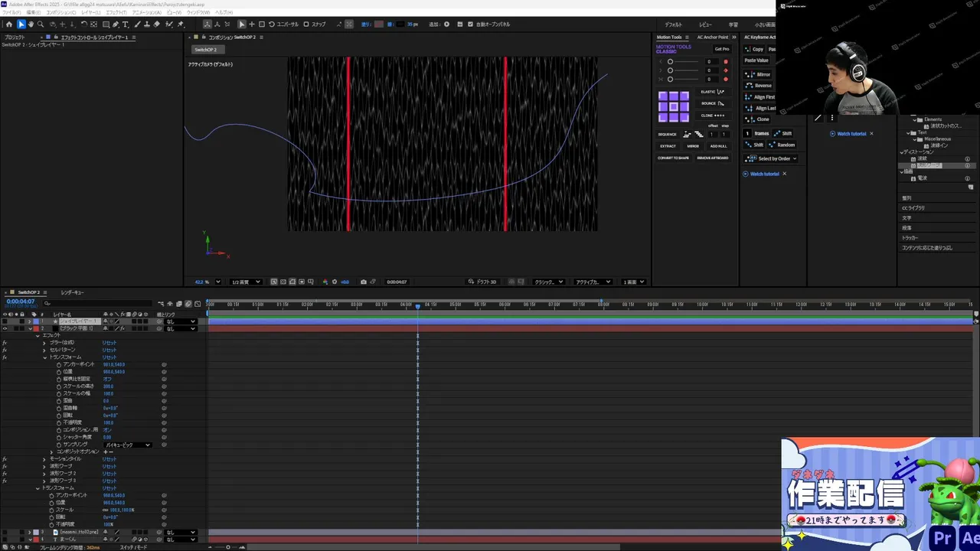The width and height of the screenshot is (980, 551).
Task: Open the エフェクト(T) menu
Action: click(x=116, y=13)
